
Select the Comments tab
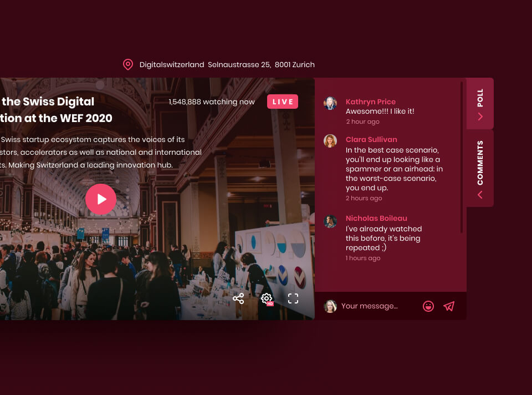[480, 163]
